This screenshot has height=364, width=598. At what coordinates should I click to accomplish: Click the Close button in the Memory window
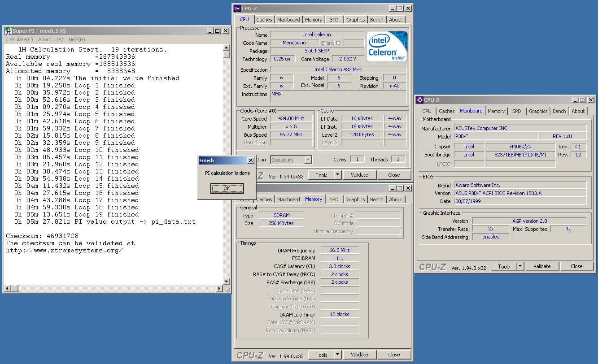pyautogui.click(x=394, y=355)
